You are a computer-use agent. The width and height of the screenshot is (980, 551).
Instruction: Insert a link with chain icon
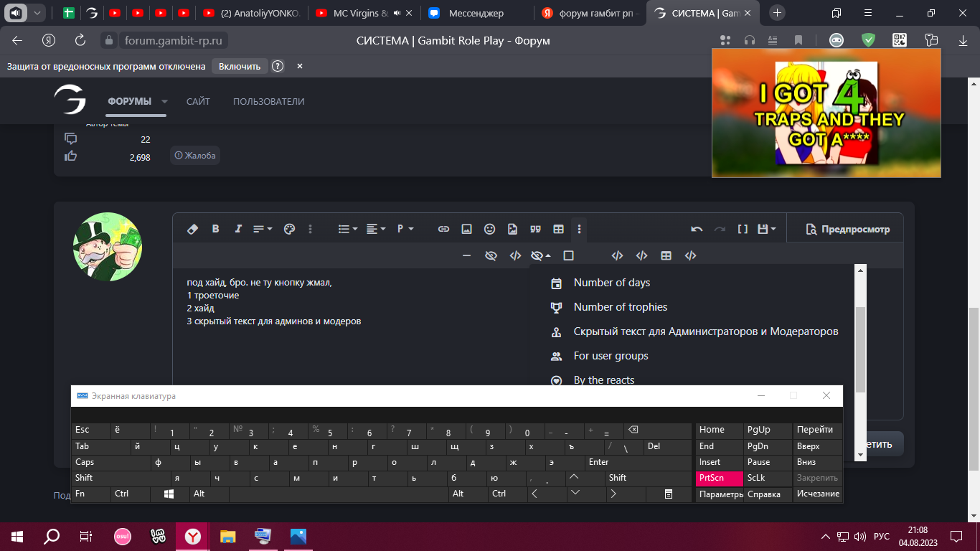click(x=443, y=229)
